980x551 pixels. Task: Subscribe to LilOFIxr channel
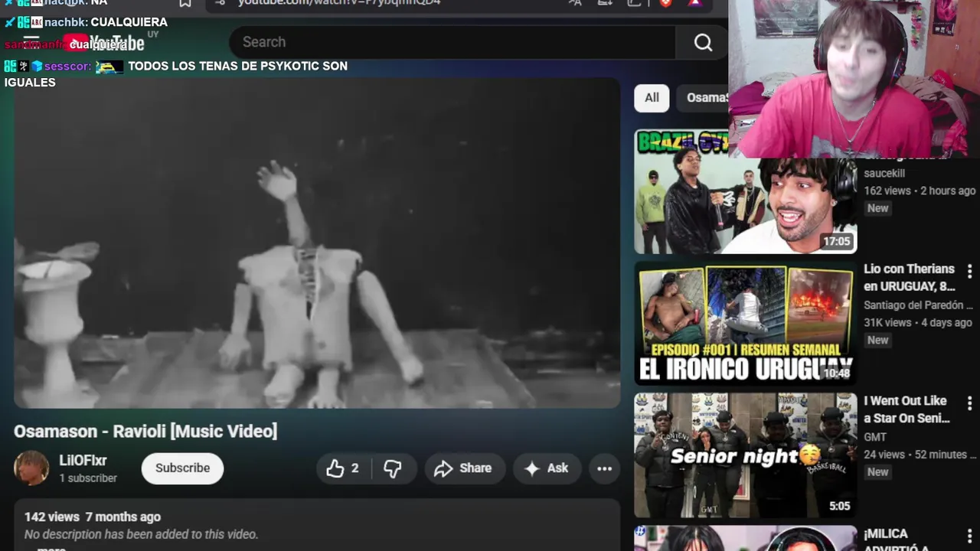pos(182,468)
